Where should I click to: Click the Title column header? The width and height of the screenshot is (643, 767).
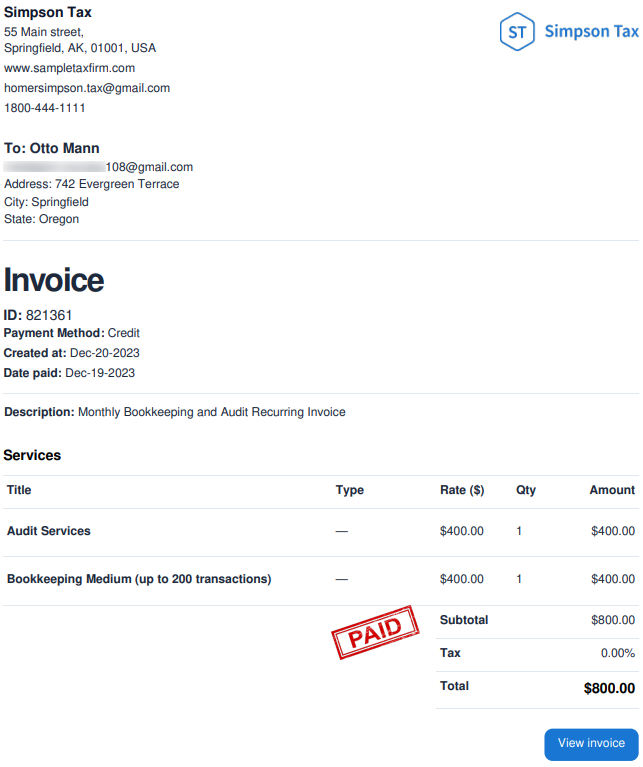tap(19, 490)
